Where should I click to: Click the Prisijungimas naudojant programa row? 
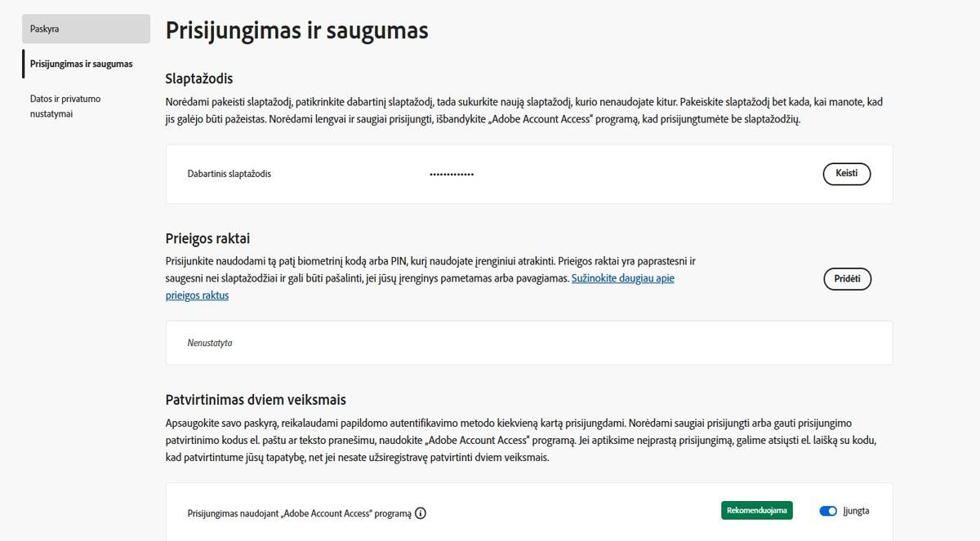tap(299, 512)
